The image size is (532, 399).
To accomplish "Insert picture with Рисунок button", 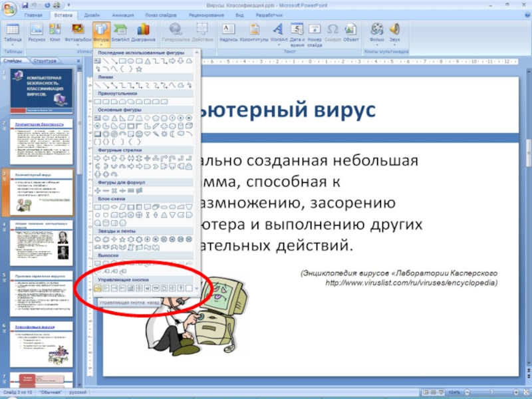I will click(37, 33).
